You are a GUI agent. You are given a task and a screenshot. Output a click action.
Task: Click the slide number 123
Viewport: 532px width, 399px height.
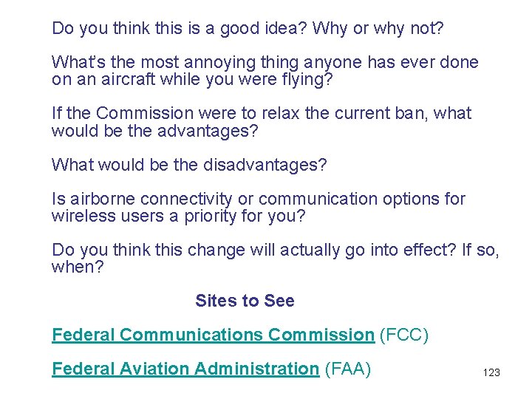click(x=491, y=372)
